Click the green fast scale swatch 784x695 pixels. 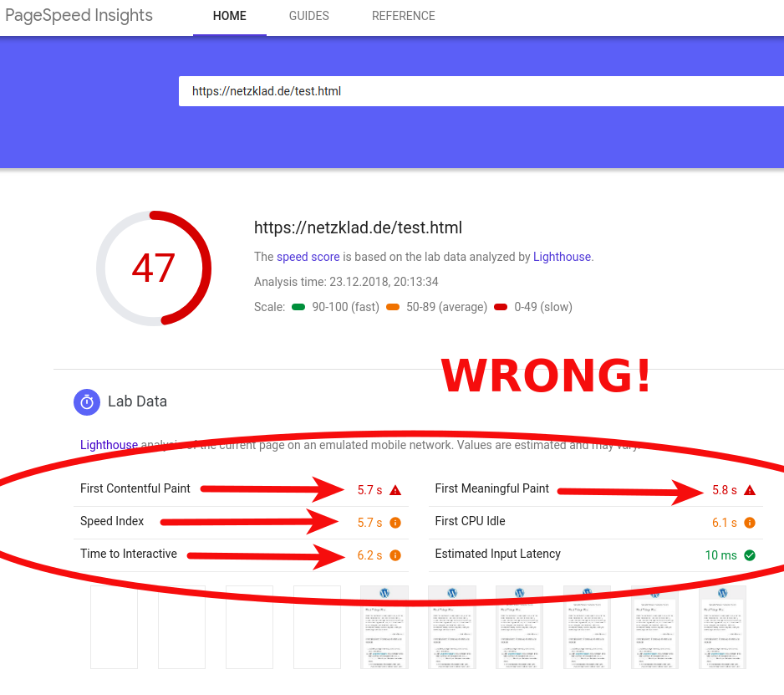[x=298, y=307]
